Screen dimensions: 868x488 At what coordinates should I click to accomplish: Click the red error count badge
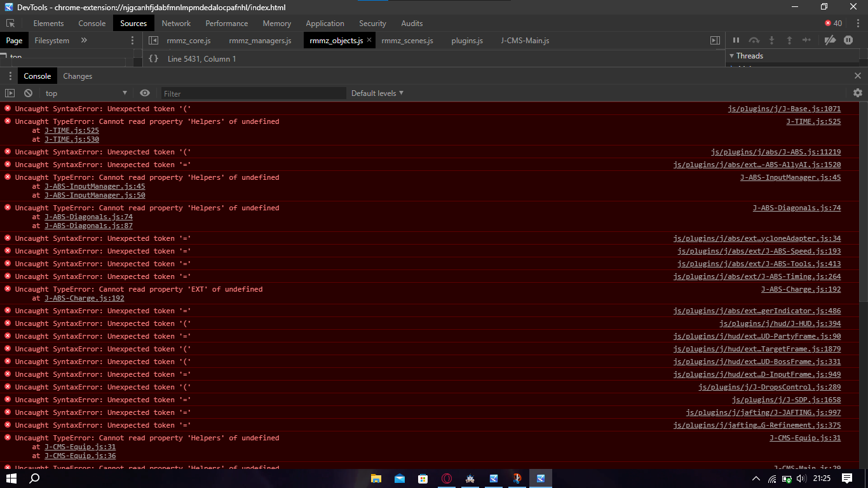(x=833, y=24)
